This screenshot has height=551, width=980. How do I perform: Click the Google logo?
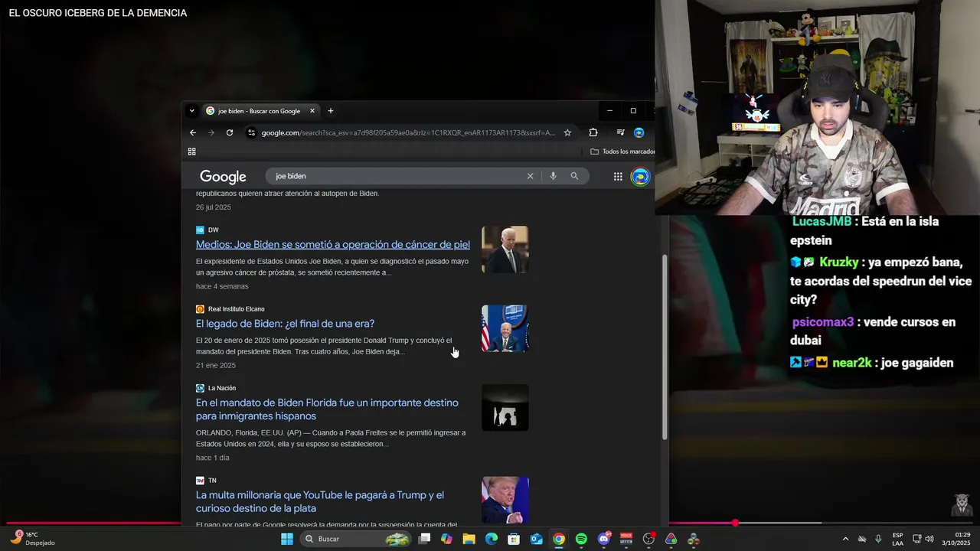coord(223,177)
